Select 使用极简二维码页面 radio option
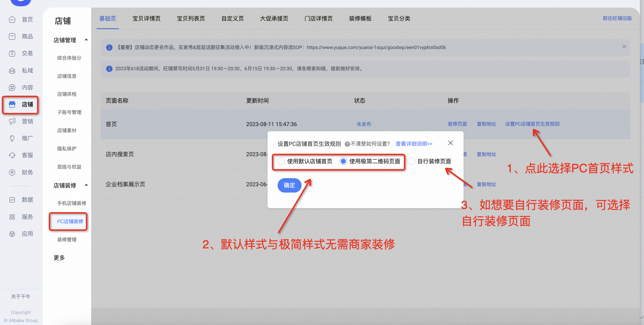This screenshot has width=644, height=325. pyautogui.click(x=343, y=161)
